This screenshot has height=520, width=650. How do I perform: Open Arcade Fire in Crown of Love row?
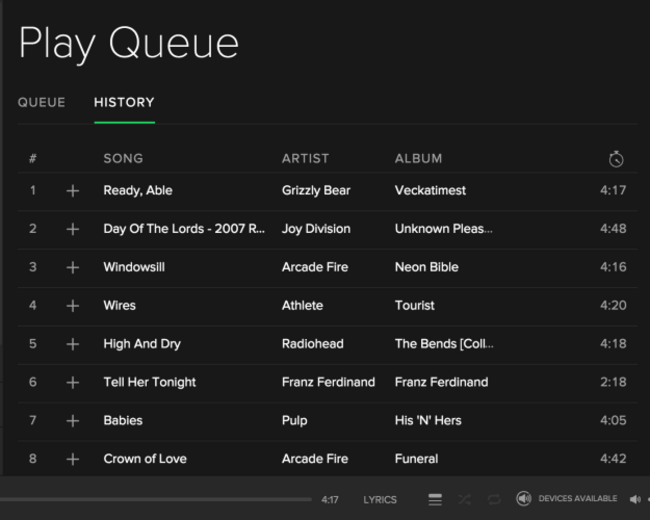coord(315,459)
